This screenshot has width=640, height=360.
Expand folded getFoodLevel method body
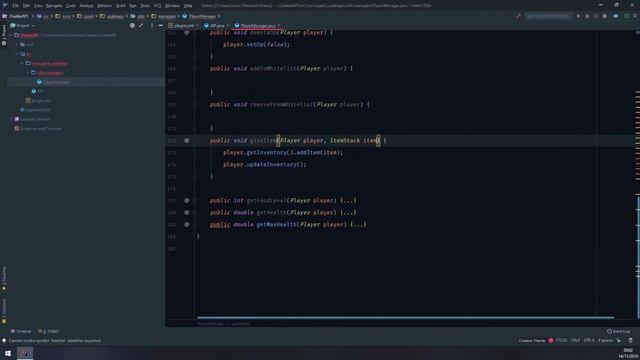pyautogui.click(x=348, y=200)
